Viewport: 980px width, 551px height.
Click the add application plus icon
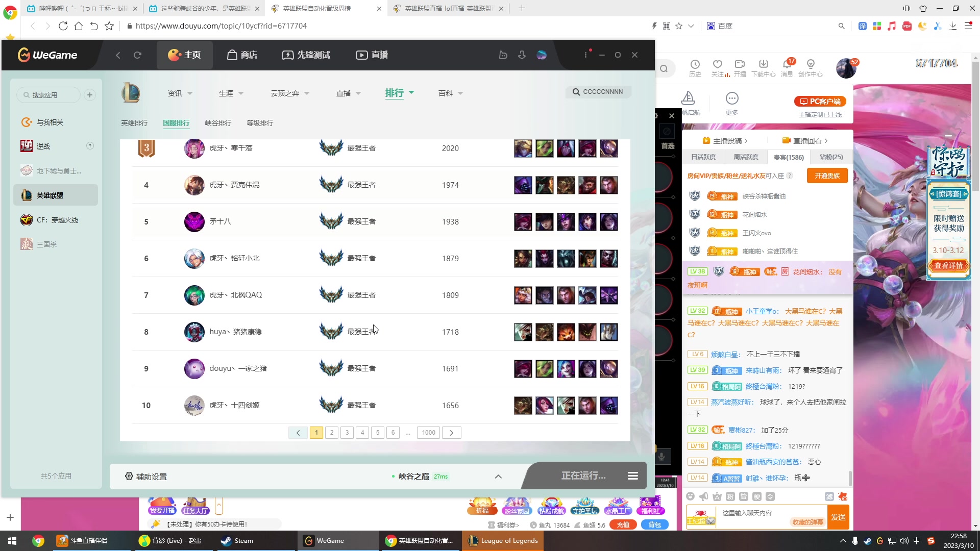(90, 95)
